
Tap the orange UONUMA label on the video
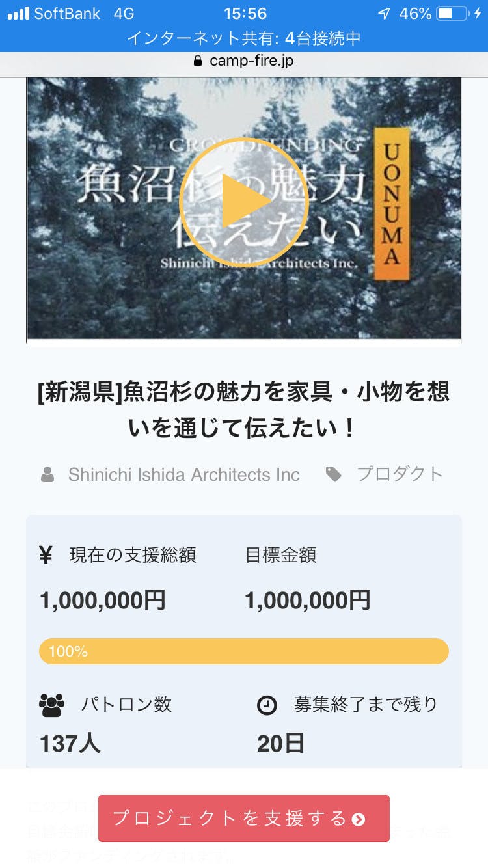(x=392, y=203)
